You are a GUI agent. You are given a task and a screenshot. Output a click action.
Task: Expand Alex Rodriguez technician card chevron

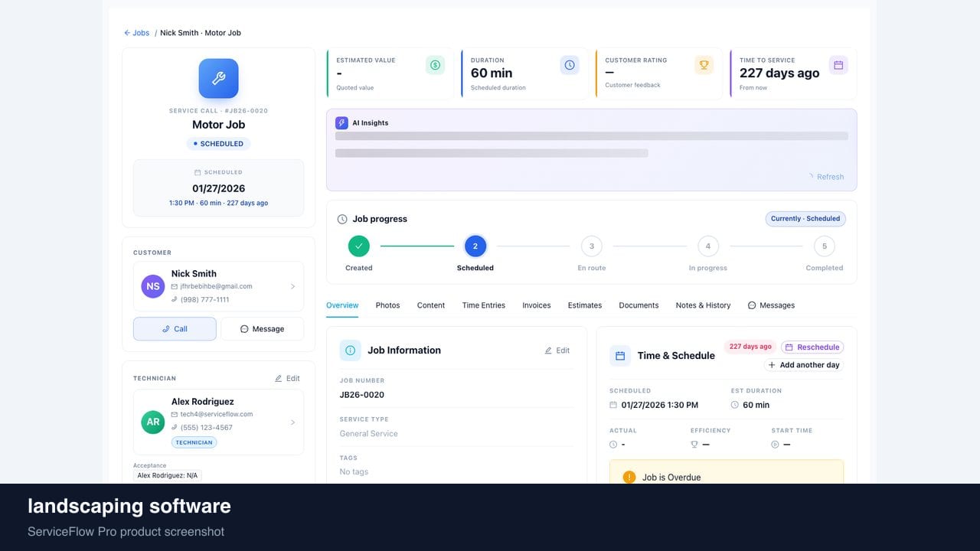[x=292, y=422]
